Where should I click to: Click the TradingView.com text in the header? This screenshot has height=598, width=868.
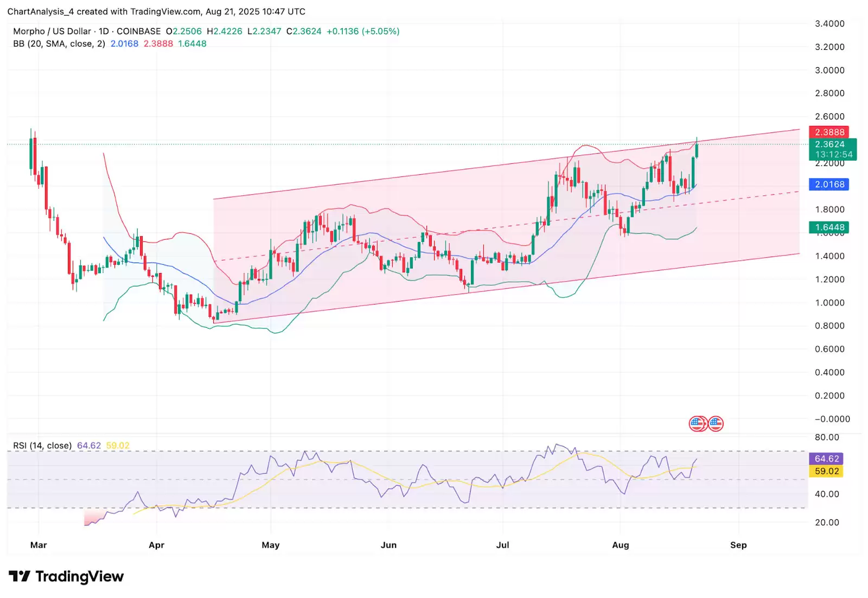point(165,11)
